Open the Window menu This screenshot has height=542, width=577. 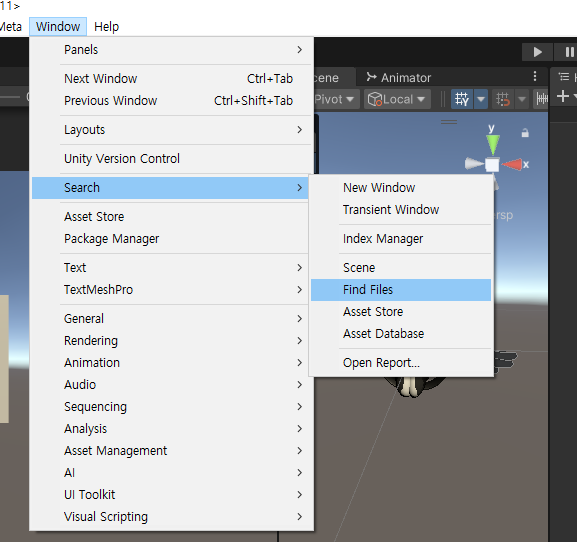58,26
